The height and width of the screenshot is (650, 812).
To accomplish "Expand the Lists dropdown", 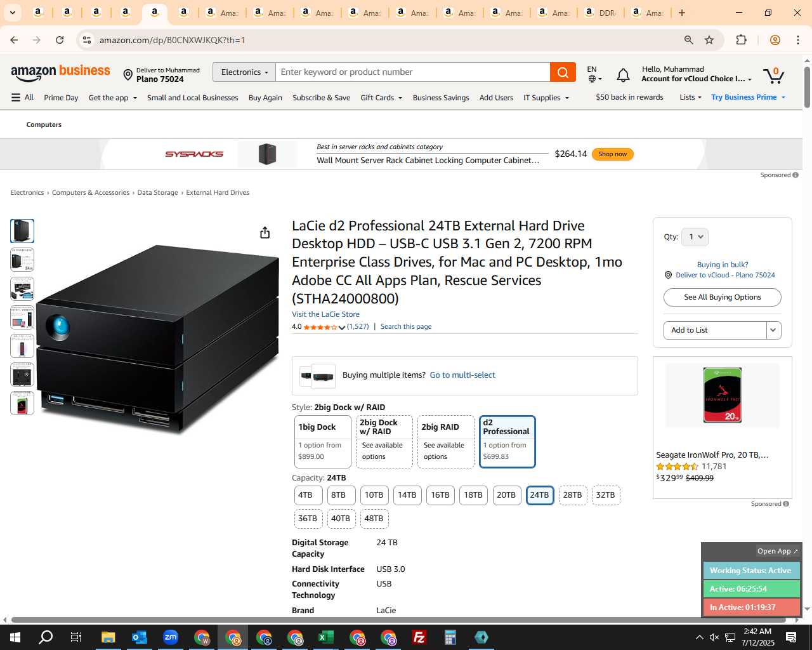I will point(690,97).
